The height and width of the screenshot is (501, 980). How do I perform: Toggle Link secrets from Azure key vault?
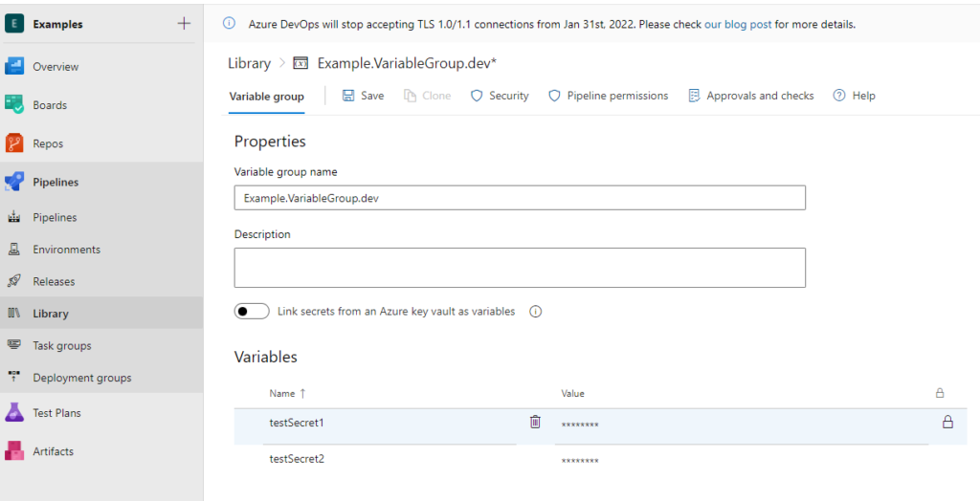pos(252,311)
